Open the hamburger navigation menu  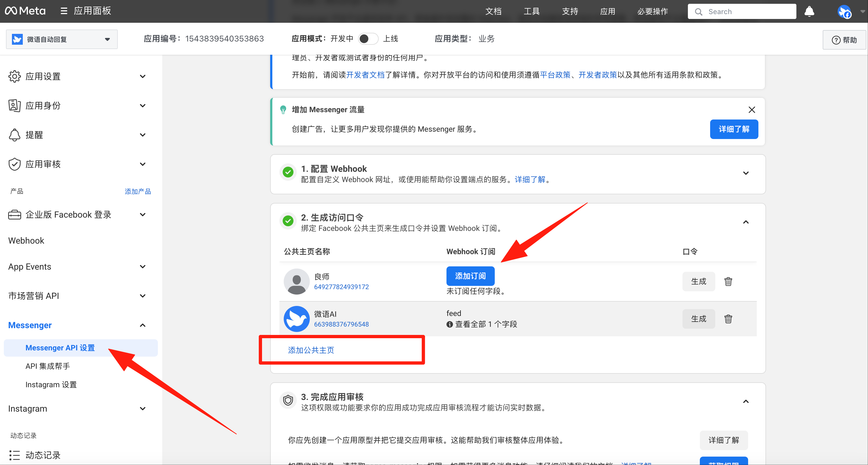click(64, 11)
